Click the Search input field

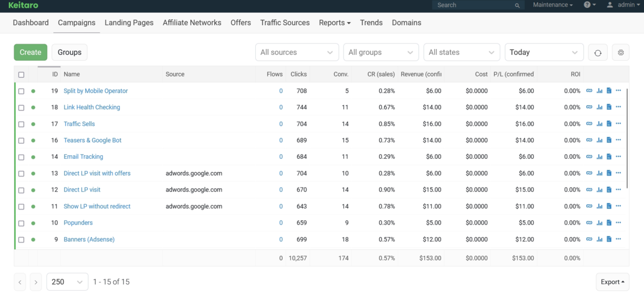474,5
